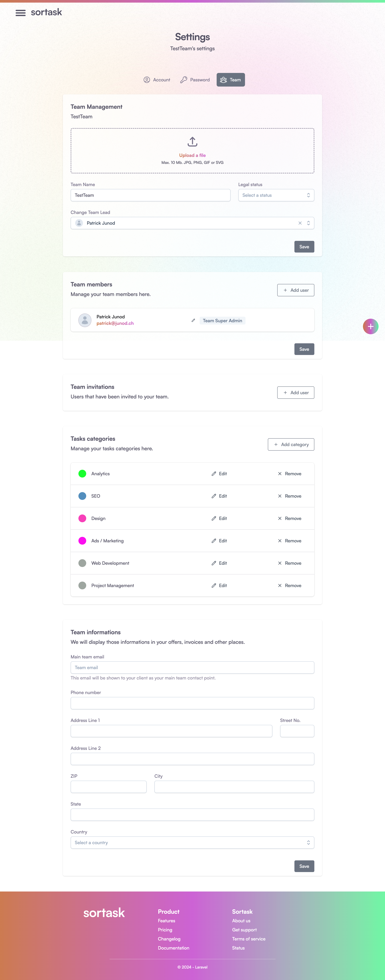This screenshot has width=385, height=980.
Task: Edit the Design category
Action: (219, 519)
